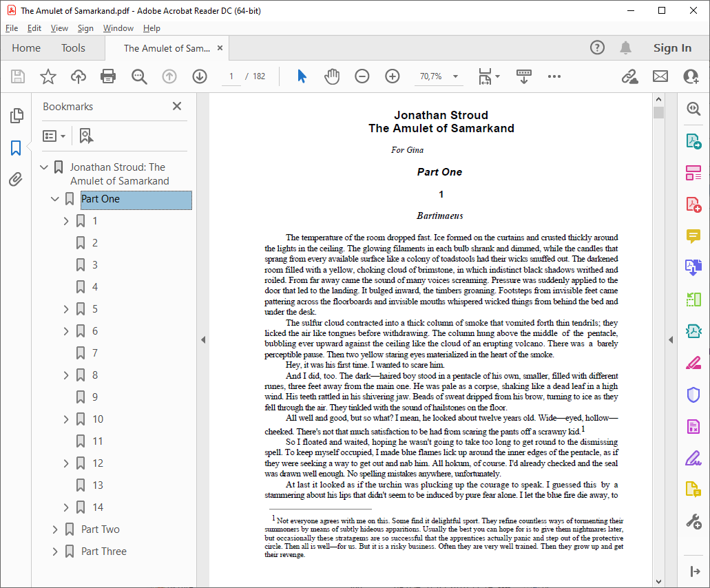Activate the Hand pan tool

(332, 76)
